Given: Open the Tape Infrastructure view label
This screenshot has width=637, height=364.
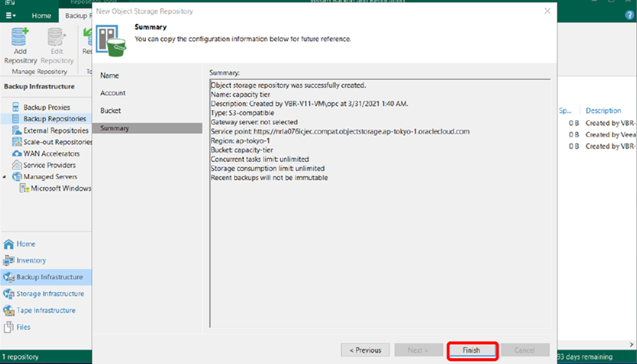Looking at the screenshot, I should [x=45, y=311].
